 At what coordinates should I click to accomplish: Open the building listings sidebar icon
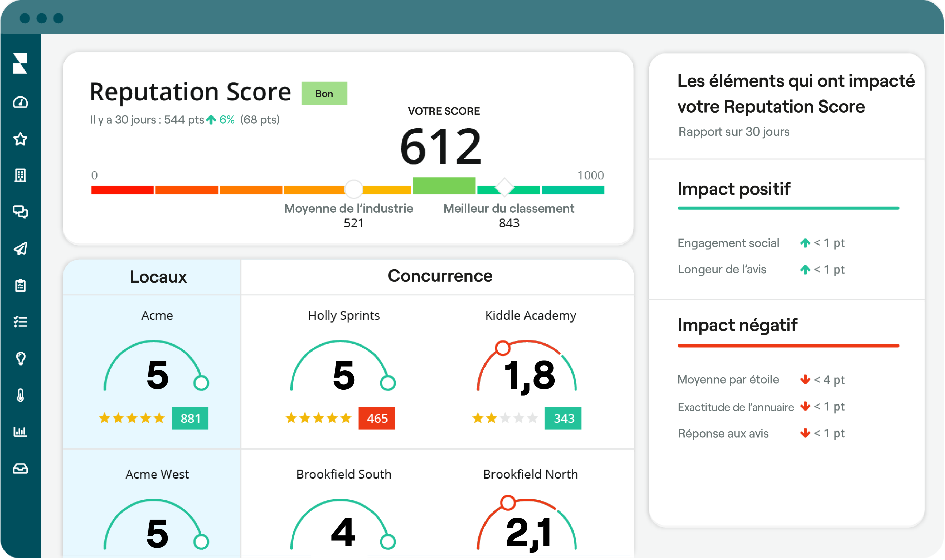pyautogui.click(x=20, y=175)
